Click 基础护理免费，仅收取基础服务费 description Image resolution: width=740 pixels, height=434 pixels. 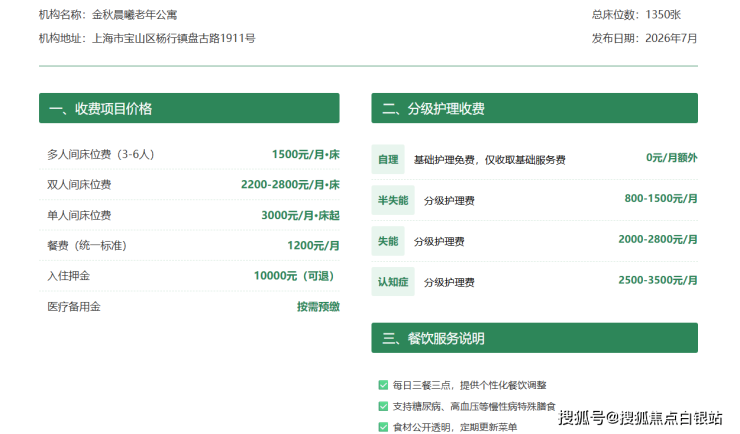489,160
